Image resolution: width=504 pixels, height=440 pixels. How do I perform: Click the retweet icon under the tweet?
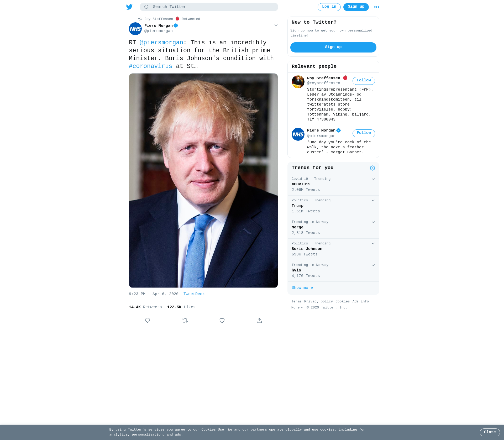tap(185, 320)
